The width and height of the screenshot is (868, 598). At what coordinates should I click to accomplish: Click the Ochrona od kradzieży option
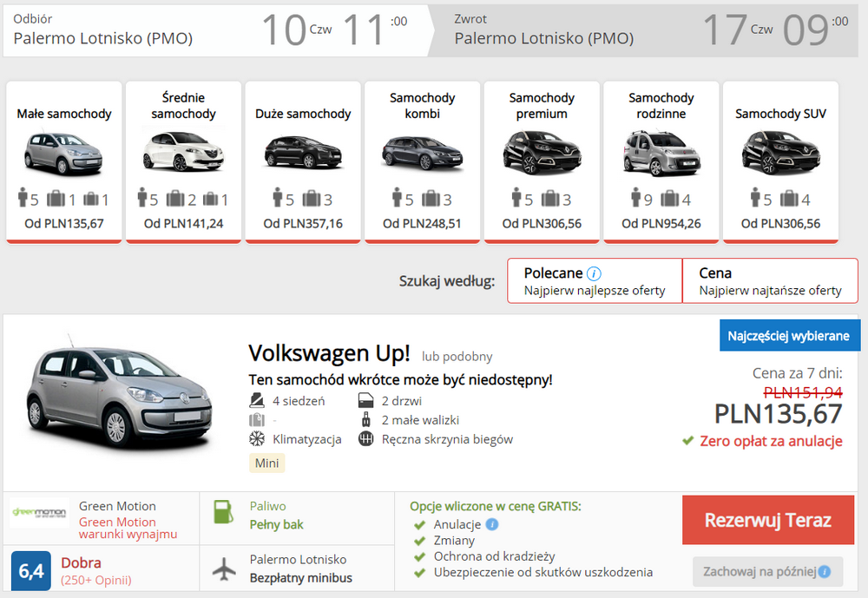(x=495, y=556)
